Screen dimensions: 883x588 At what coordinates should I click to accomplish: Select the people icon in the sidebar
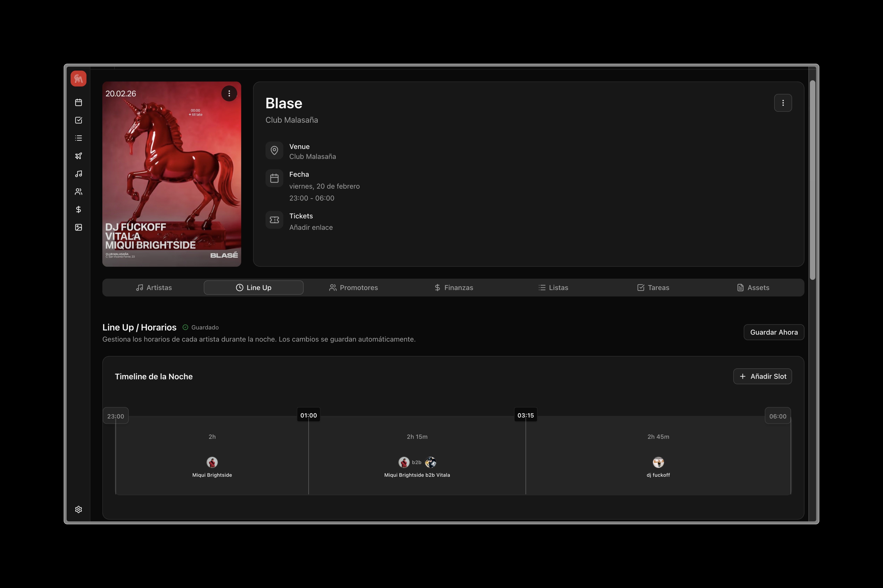click(78, 191)
